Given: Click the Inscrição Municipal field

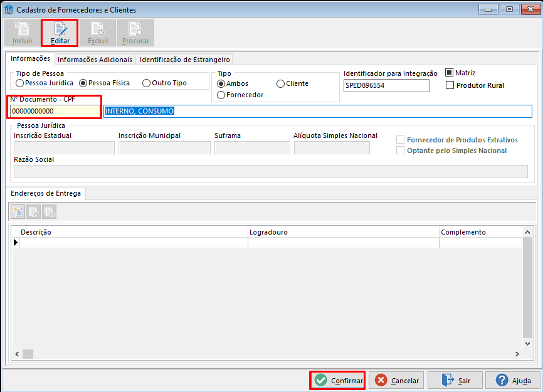Looking at the screenshot, I should [164, 148].
